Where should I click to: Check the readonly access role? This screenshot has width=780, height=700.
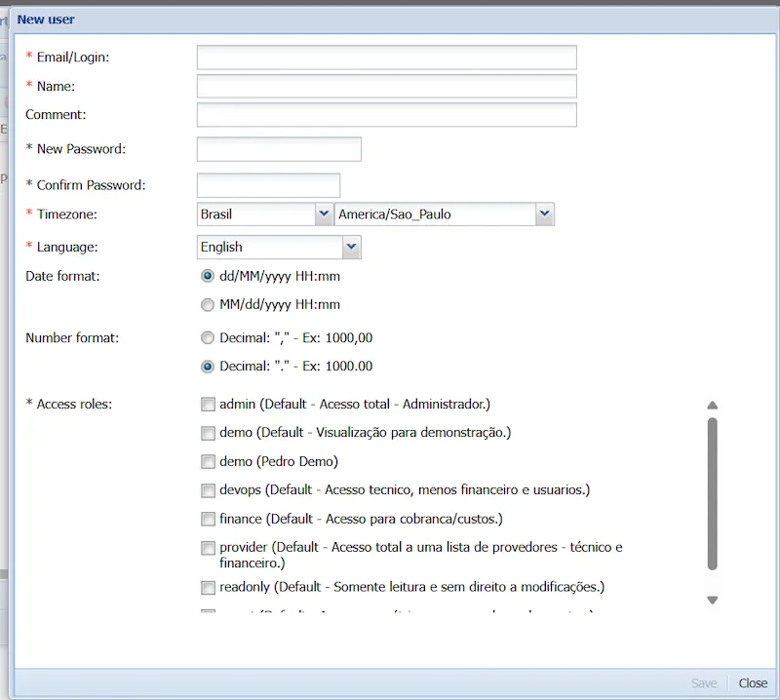point(208,588)
